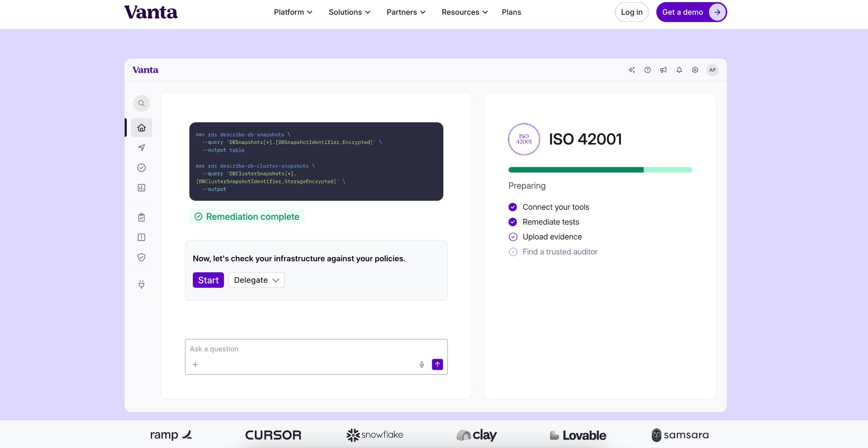Click the Vanta logo in the site header

tap(151, 12)
